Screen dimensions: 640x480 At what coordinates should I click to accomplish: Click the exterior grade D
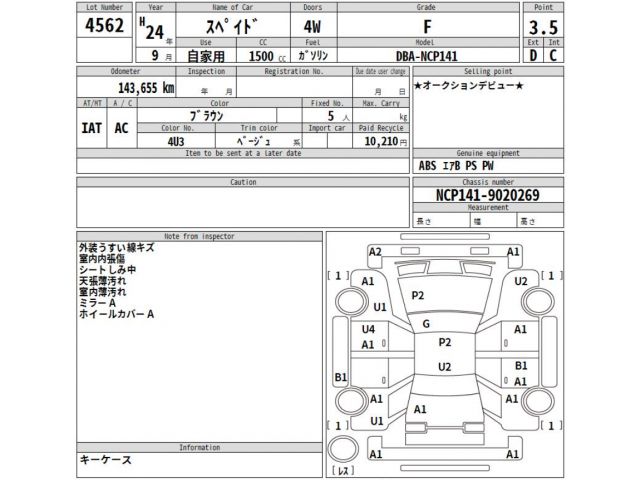click(x=533, y=55)
